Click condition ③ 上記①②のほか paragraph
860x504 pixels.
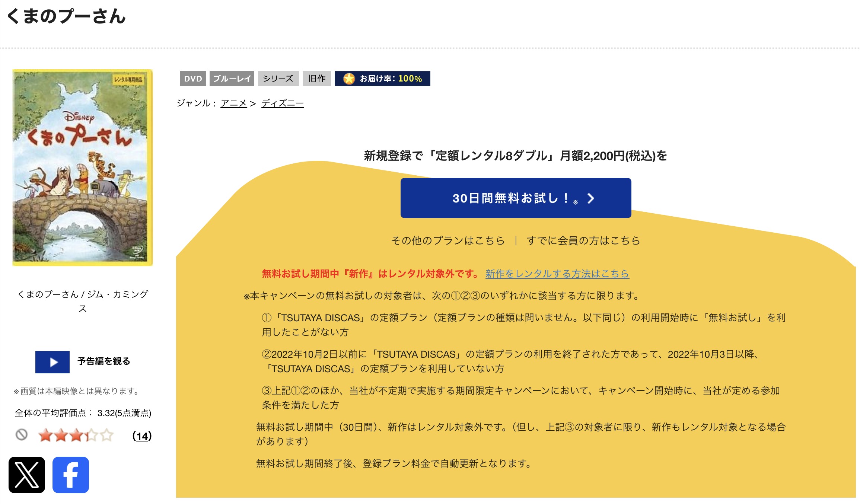[x=521, y=398]
